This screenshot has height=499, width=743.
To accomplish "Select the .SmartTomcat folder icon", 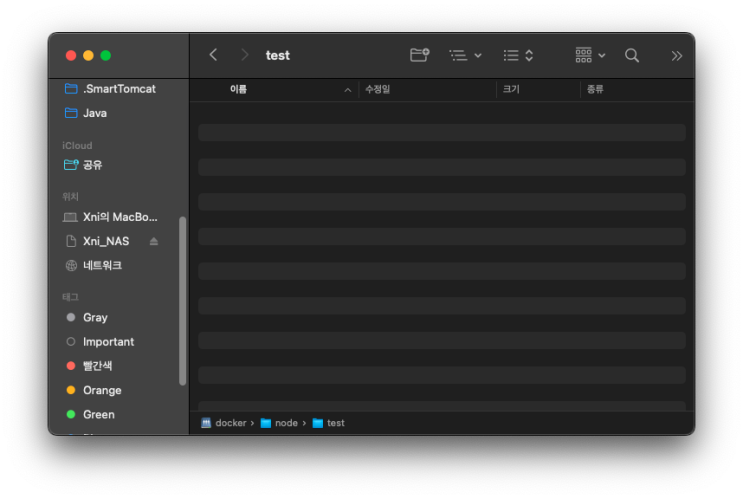I will [71, 89].
